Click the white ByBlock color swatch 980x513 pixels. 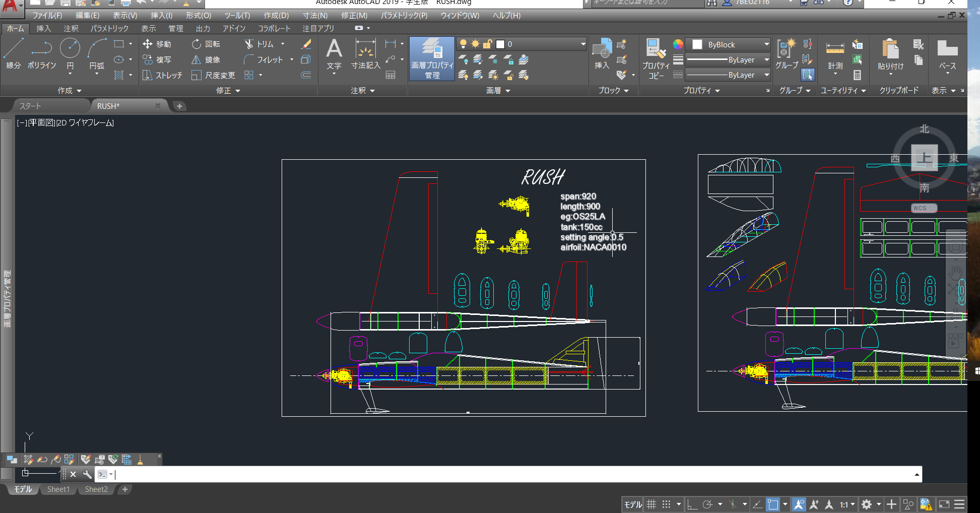point(697,44)
